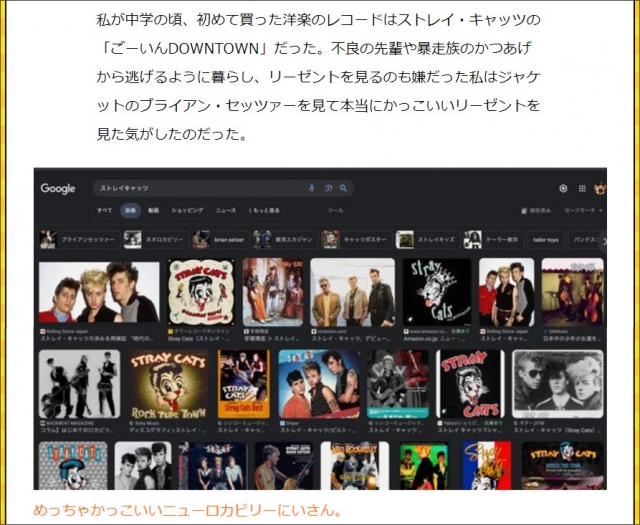Click the Google Lens camera icon
Viewport: 640px width, 525px height.
point(328,188)
